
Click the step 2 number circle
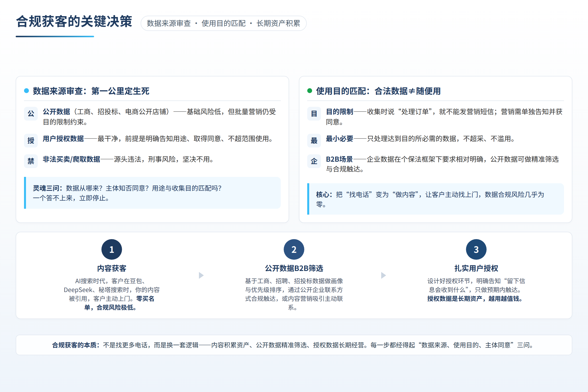click(x=294, y=249)
